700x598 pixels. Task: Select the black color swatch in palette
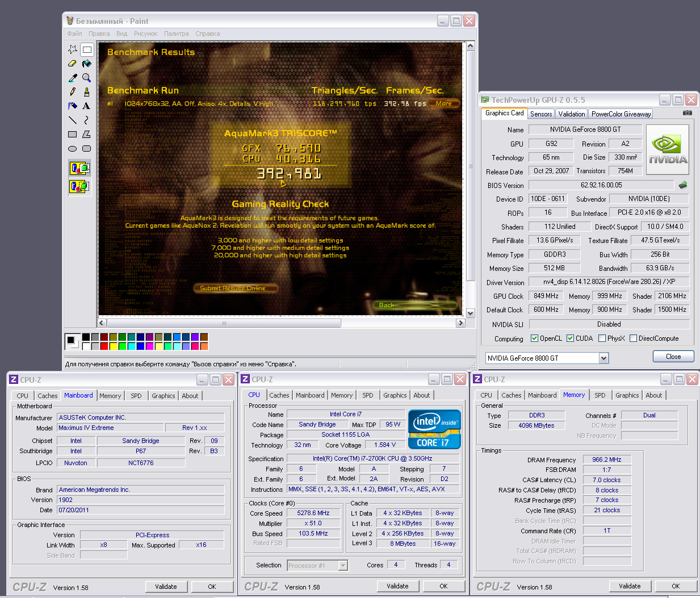[86, 337]
